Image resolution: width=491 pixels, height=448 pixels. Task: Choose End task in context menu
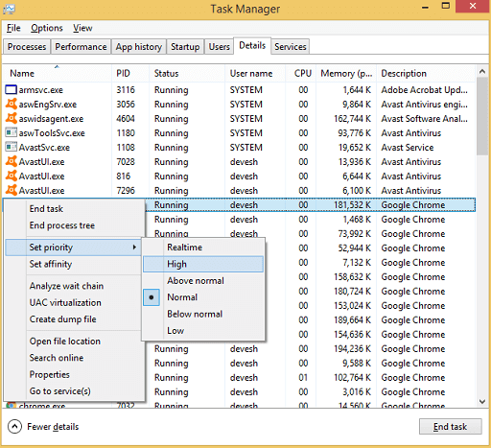73,209
